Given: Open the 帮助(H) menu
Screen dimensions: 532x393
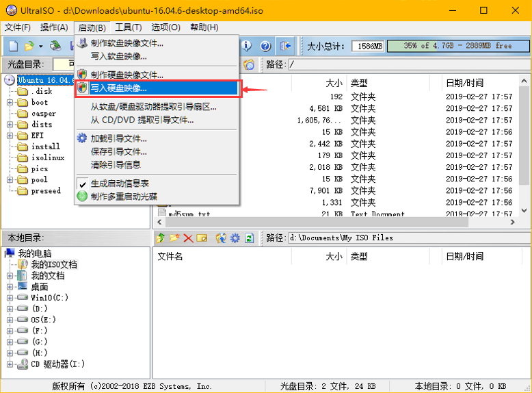Looking at the screenshot, I should [204, 27].
